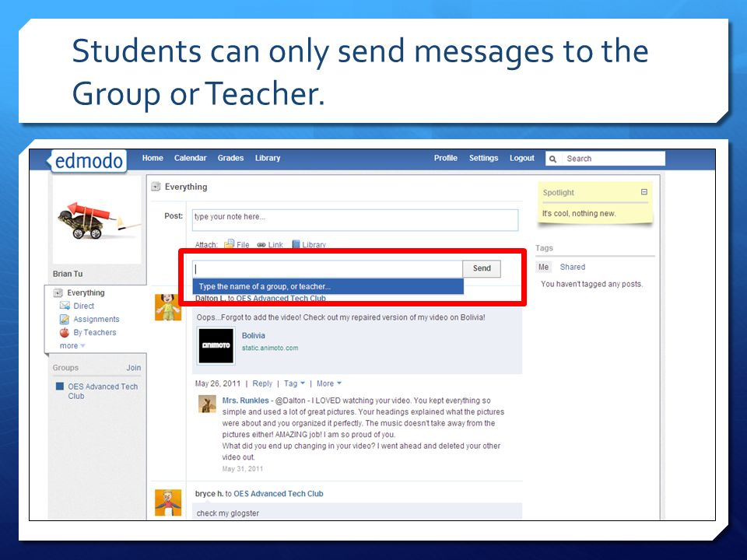Open Library in the top navigation
This screenshot has width=747, height=560.
pos(267,158)
